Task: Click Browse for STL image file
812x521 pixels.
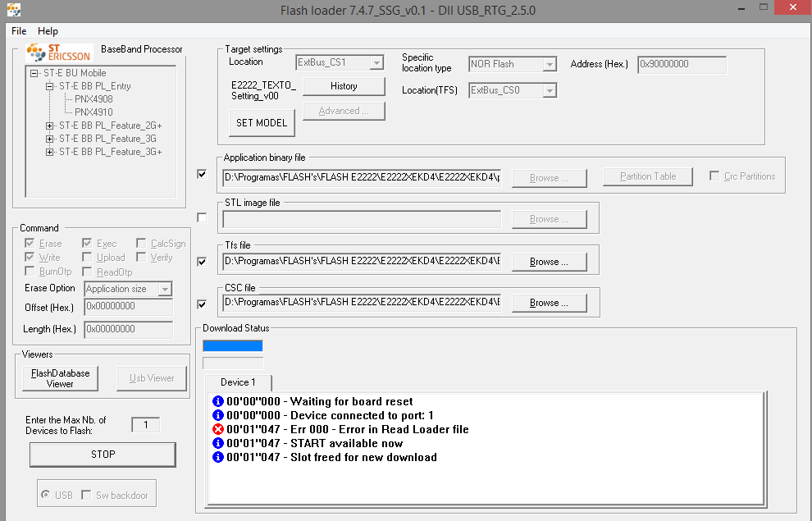Action: (x=549, y=219)
